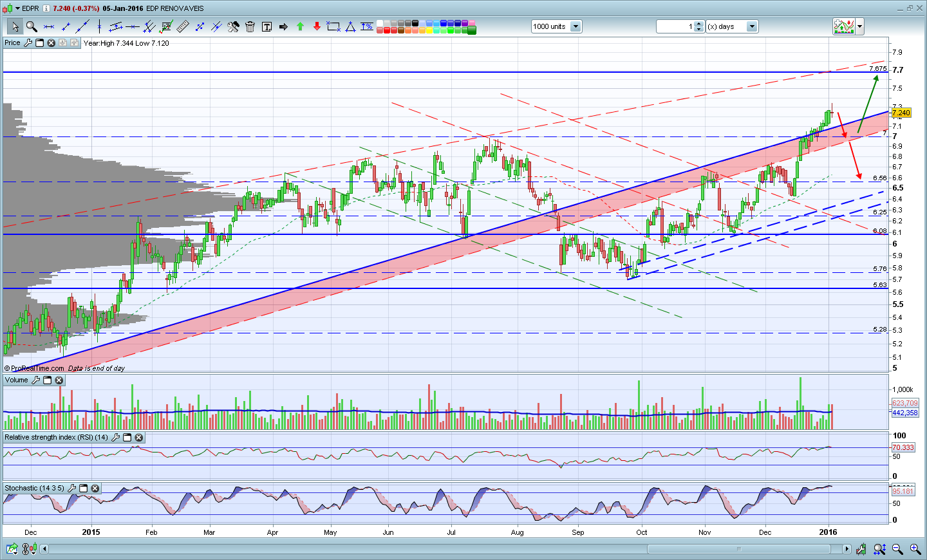Image resolution: width=927 pixels, height=560 pixels.
Task: Select the red down arrow marker
Action: coord(317,26)
